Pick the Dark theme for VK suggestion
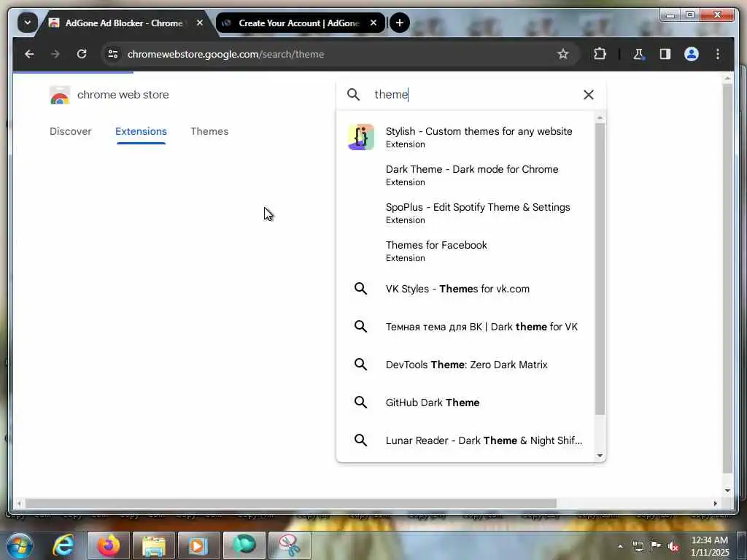Viewport: 747px width, 560px height. 466,327
